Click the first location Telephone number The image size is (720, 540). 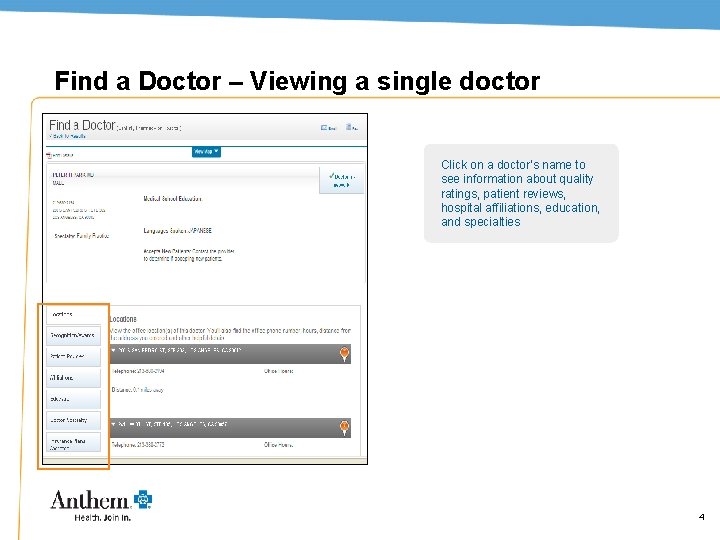[138, 371]
